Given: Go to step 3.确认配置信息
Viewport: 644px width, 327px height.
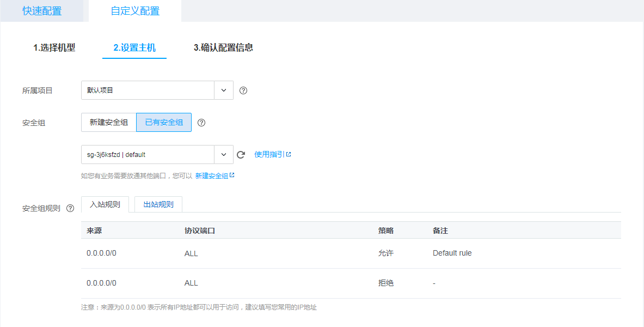Looking at the screenshot, I should (x=223, y=48).
